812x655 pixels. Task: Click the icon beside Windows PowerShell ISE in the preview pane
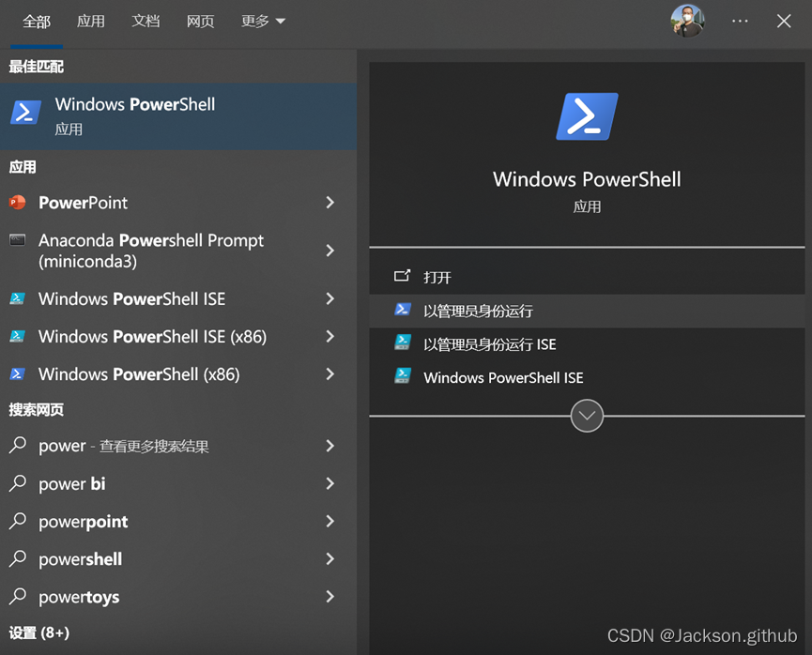coord(403,375)
